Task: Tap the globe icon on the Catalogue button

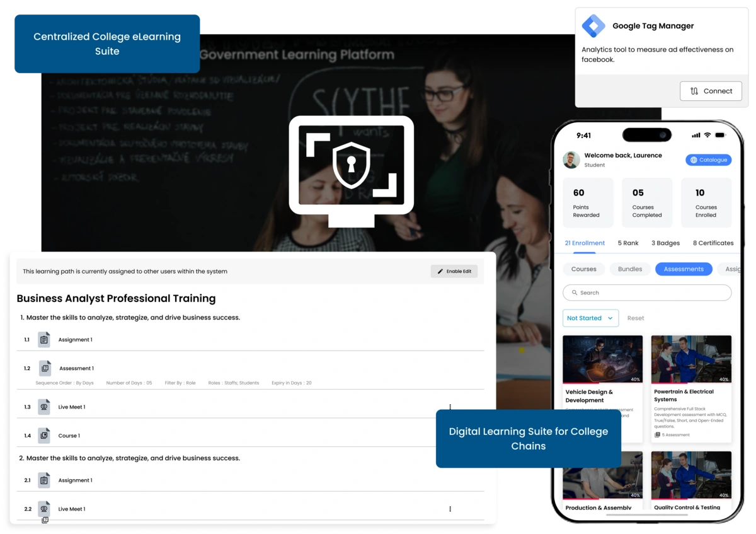Action: pyautogui.click(x=692, y=160)
